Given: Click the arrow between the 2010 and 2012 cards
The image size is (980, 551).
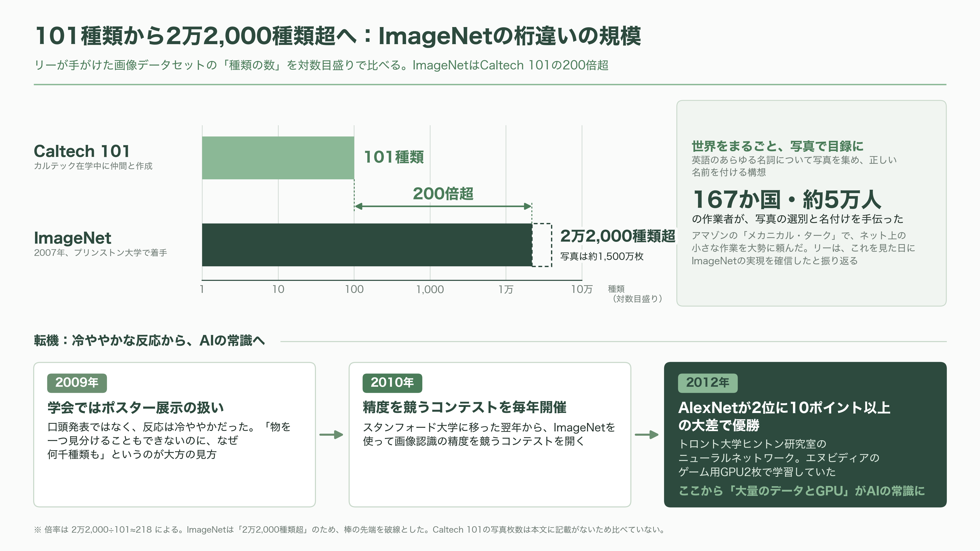Looking at the screenshot, I should [647, 435].
